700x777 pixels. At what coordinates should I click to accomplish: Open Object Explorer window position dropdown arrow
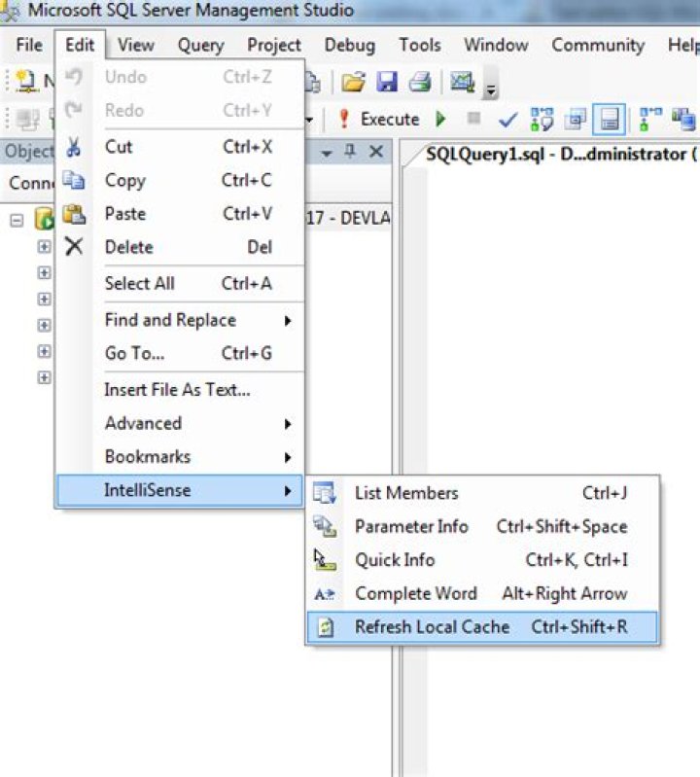coord(327,153)
